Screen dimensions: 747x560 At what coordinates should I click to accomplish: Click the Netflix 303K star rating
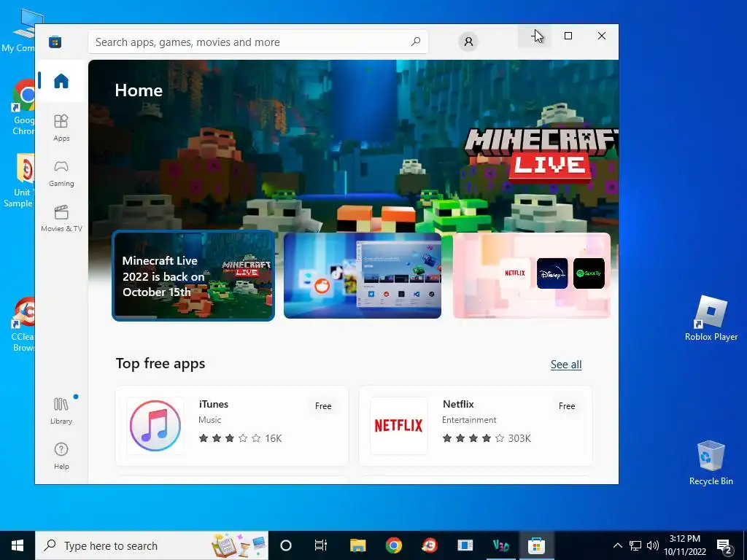487,438
